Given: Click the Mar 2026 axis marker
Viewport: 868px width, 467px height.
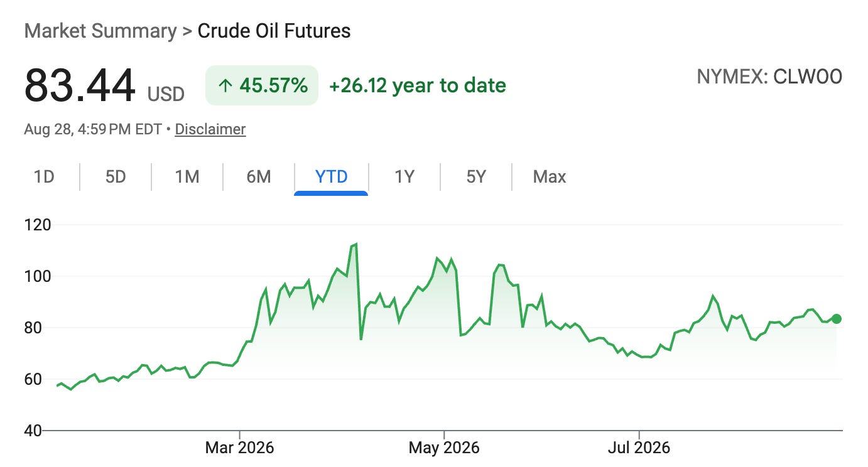Looking at the screenshot, I should point(240,448).
